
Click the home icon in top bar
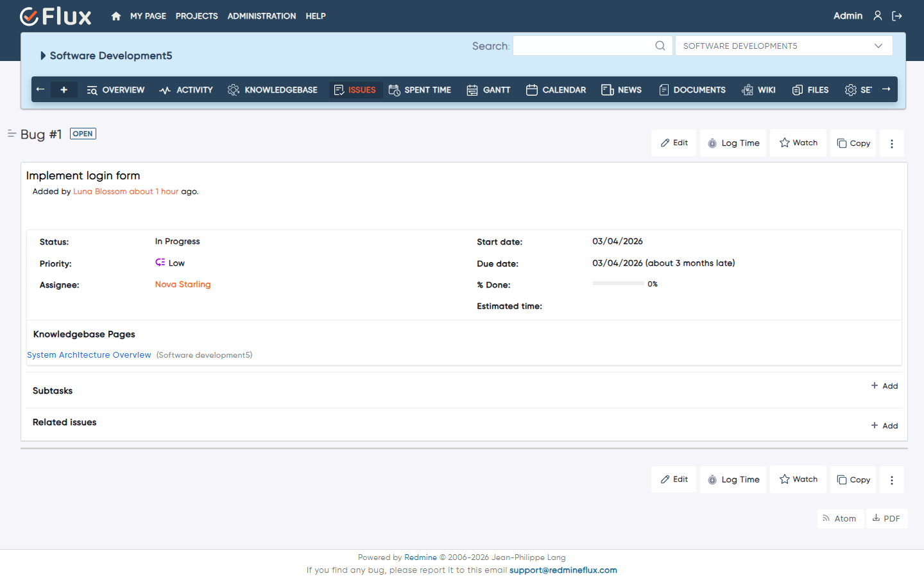[116, 16]
